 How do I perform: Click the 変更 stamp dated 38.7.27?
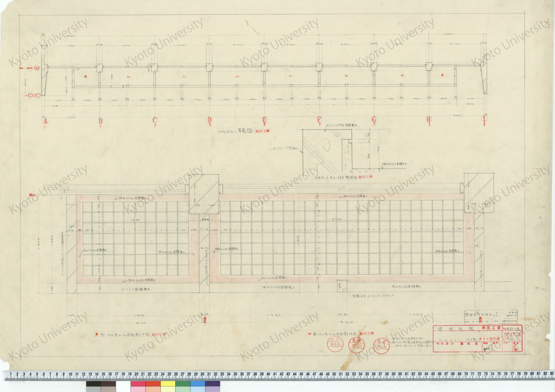(x=357, y=345)
